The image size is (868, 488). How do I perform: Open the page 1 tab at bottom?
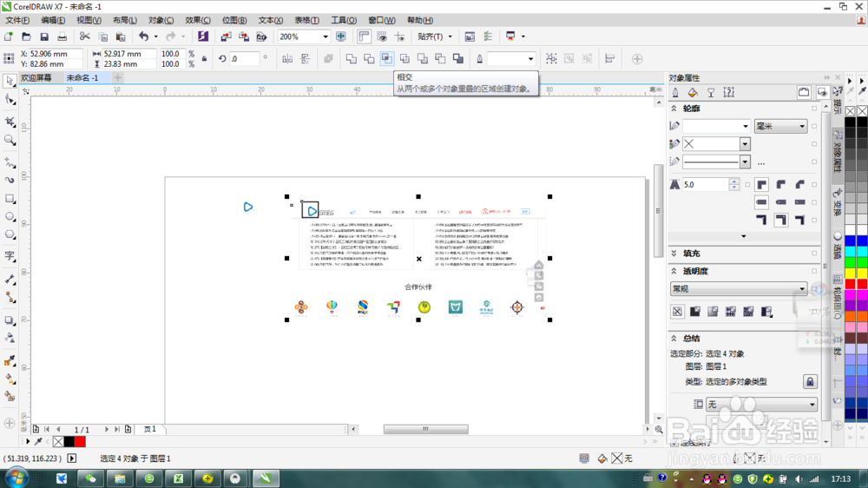[x=150, y=429]
